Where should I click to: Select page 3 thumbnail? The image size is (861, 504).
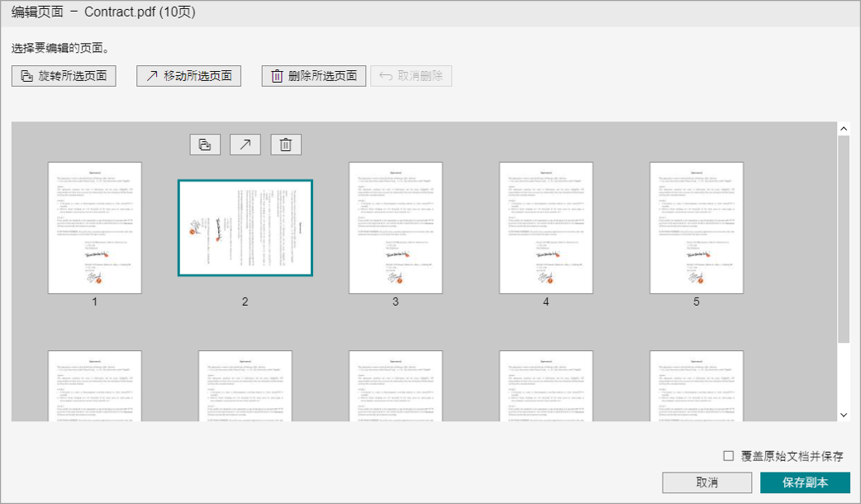(x=396, y=228)
